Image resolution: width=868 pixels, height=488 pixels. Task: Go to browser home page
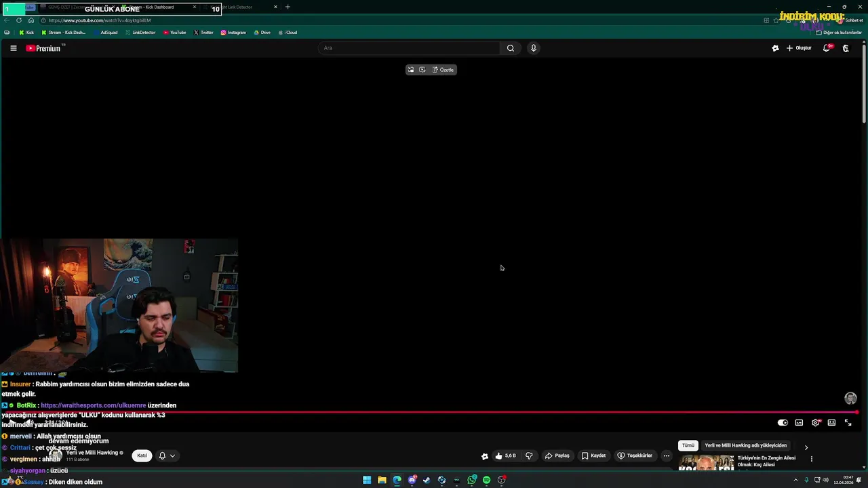31,20
